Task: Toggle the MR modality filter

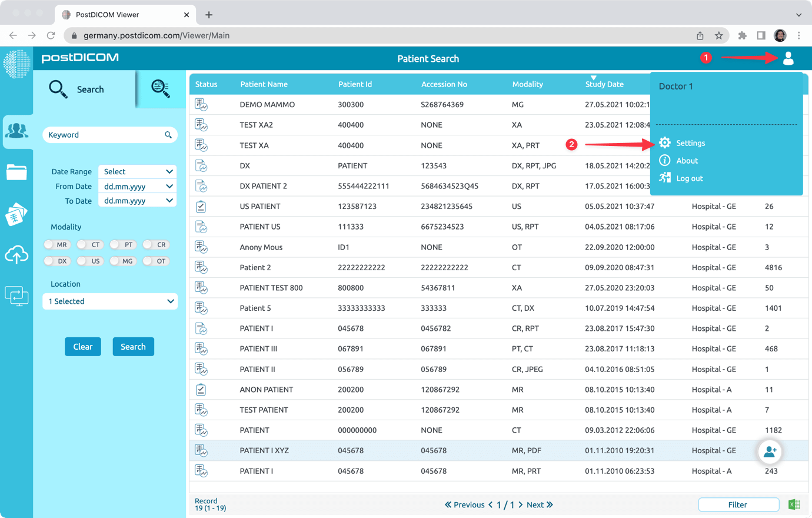Action: pyautogui.click(x=57, y=244)
